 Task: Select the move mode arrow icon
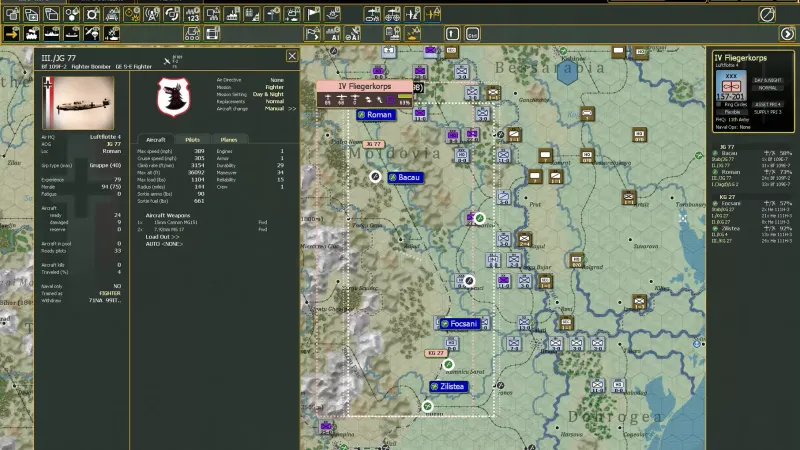tap(13, 33)
